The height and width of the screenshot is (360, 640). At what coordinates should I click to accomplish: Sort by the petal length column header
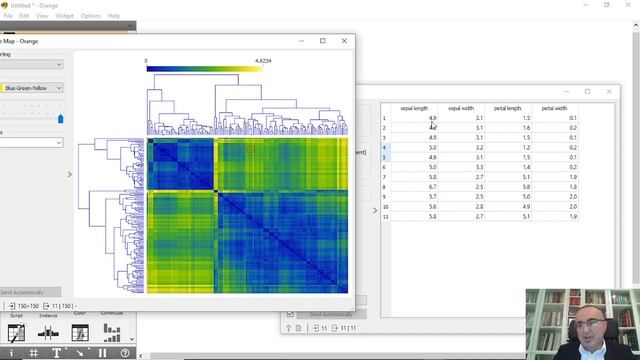pyautogui.click(x=507, y=109)
